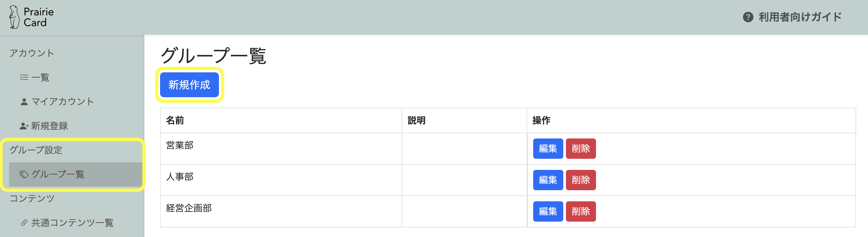Click the Prairie Card logo icon
Image resolution: width=868 pixels, height=237 pixels.
click(14, 17)
